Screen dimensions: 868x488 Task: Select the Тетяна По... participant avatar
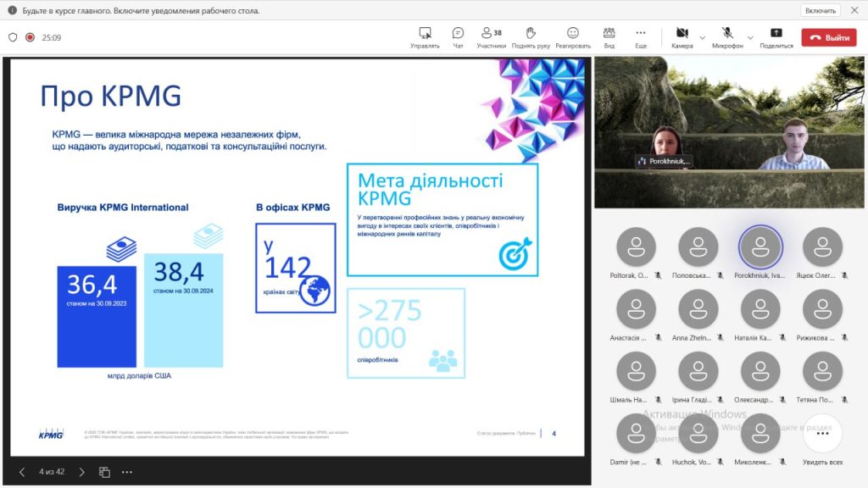822,371
